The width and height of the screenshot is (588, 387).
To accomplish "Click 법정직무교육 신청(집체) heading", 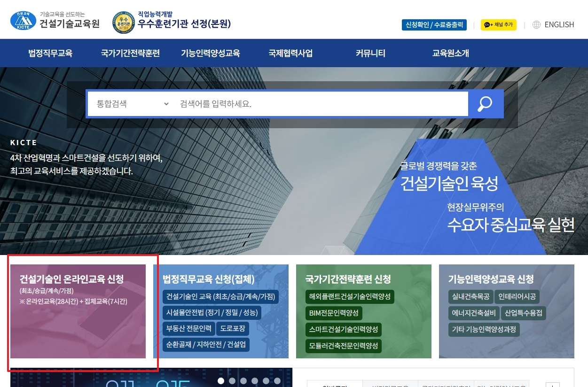I will [209, 279].
